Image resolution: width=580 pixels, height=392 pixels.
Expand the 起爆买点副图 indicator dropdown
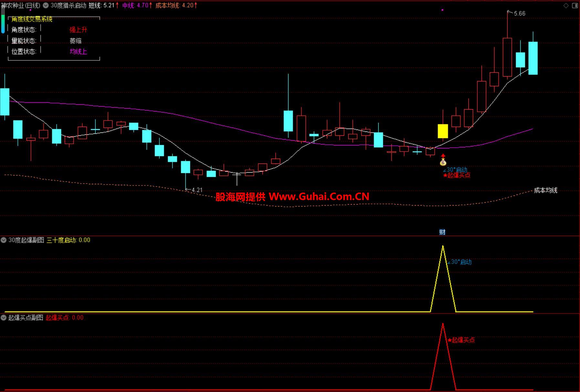[x=4, y=318]
